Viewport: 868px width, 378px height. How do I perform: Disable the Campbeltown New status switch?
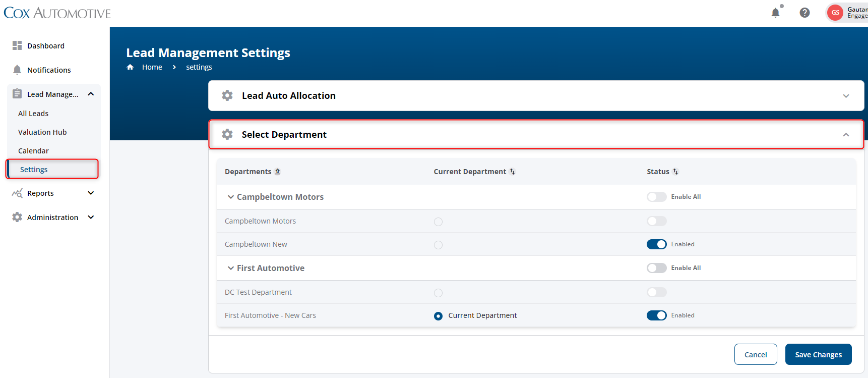(657, 244)
